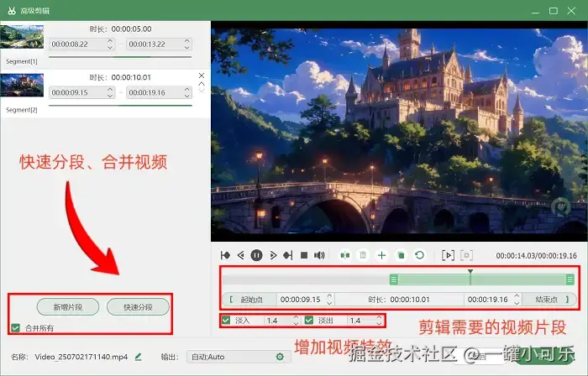Screen dimensions: 588x376
Task: Minimize the 高级剪辑 window
Action: (x=535, y=12)
